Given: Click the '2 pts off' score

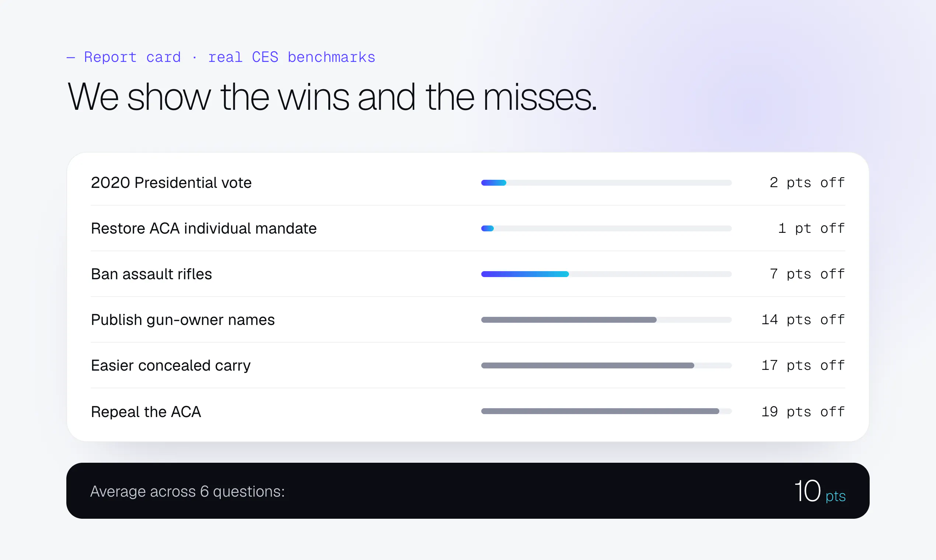Looking at the screenshot, I should point(807,183).
